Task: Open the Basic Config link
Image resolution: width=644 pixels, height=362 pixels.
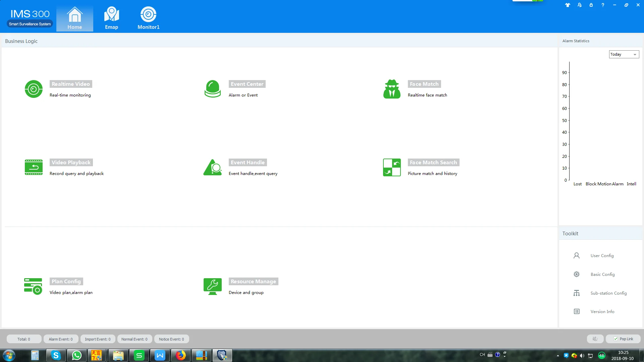Action: 603,274
